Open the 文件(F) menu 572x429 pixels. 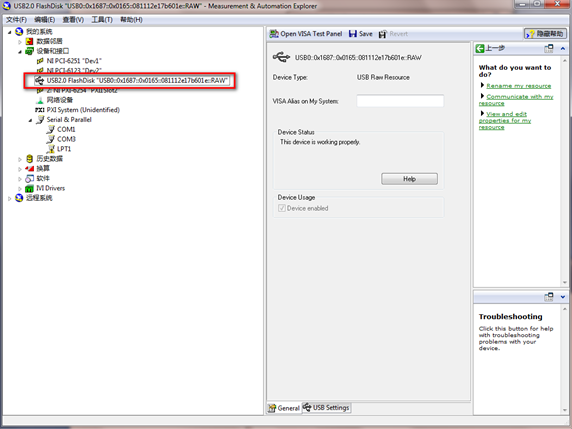coord(16,20)
